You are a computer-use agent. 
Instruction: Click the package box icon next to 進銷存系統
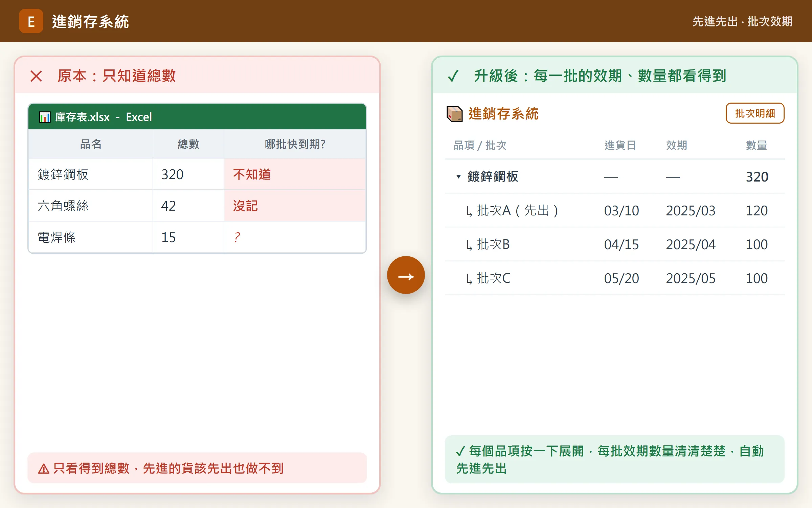[x=454, y=114]
